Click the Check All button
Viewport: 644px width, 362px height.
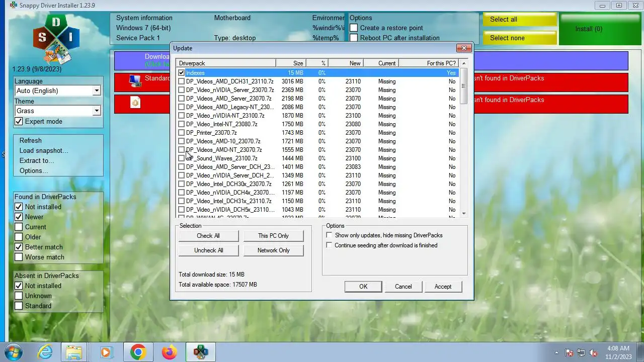coord(208,236)
